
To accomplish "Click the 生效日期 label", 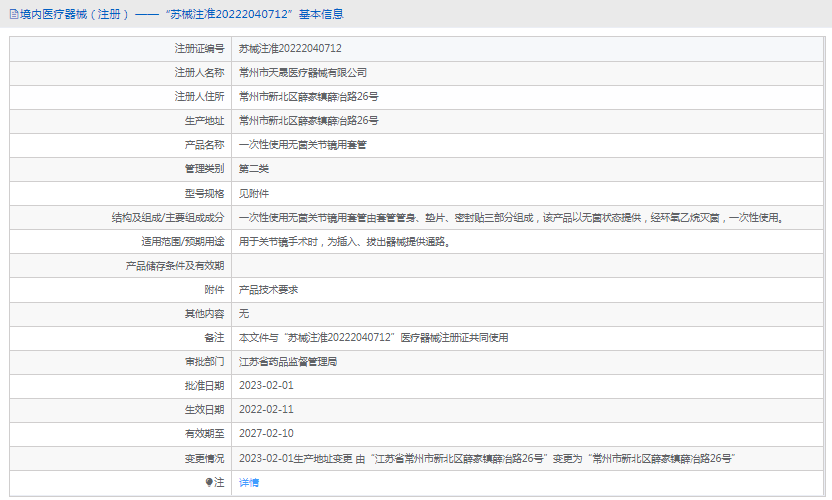I will click(204, 410).
